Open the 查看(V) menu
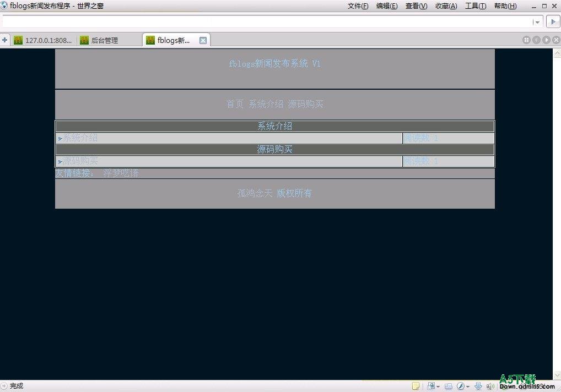This screenshot has width=561, height=392. pos(416,6)
